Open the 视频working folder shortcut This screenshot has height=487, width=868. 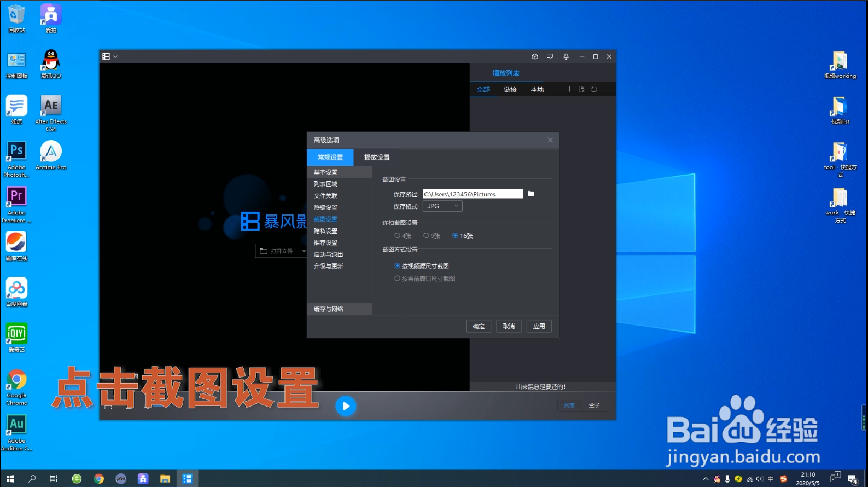(840, 65)
